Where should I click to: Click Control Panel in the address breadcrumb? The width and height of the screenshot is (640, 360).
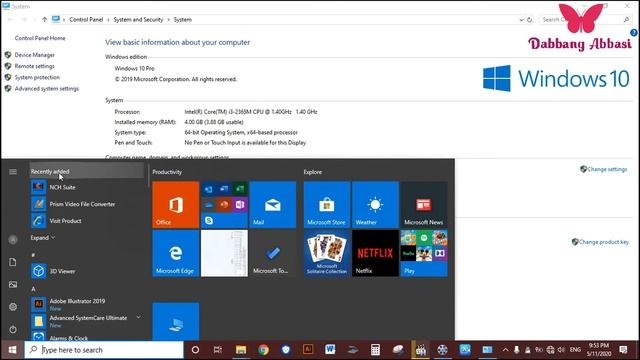click(x=86, y=20)
